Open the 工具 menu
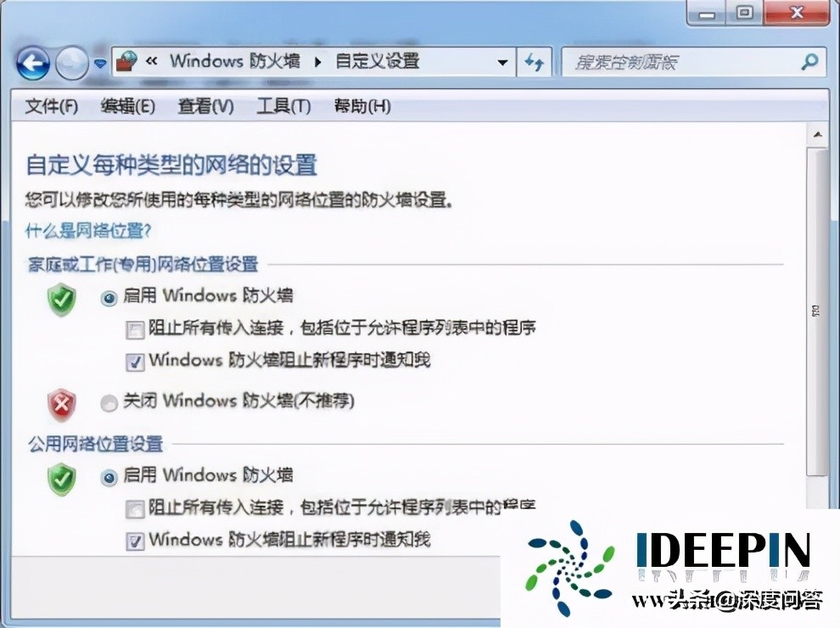 (283, 106)
